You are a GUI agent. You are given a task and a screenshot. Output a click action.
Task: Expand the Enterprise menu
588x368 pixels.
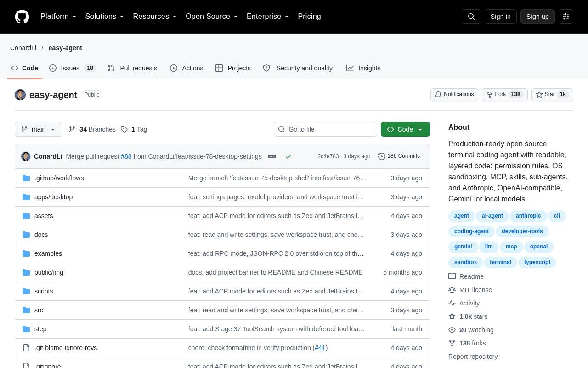click(x=268, y=17)
